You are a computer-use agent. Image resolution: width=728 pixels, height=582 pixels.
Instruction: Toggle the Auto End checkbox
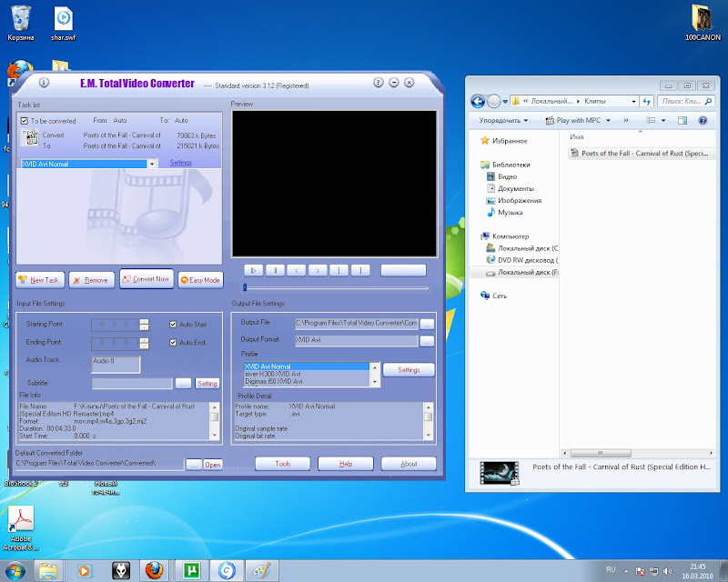point(173,343)
